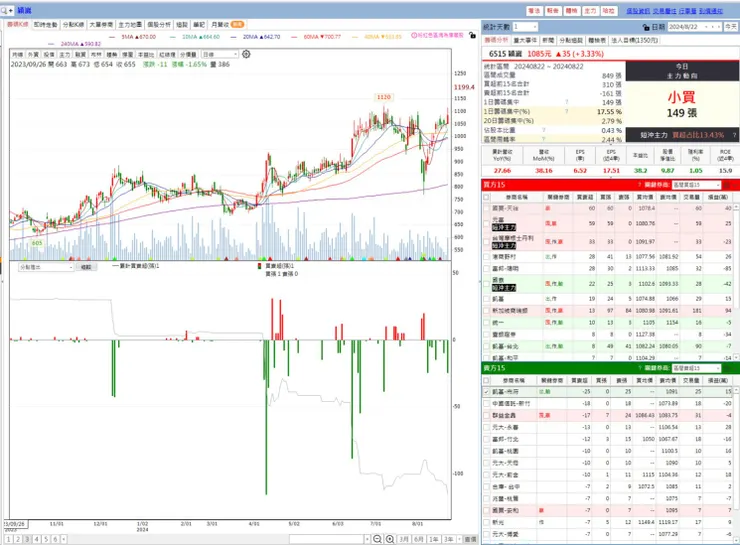Open the 個股分析 tab
740x545 pixels.
(159, 25)
